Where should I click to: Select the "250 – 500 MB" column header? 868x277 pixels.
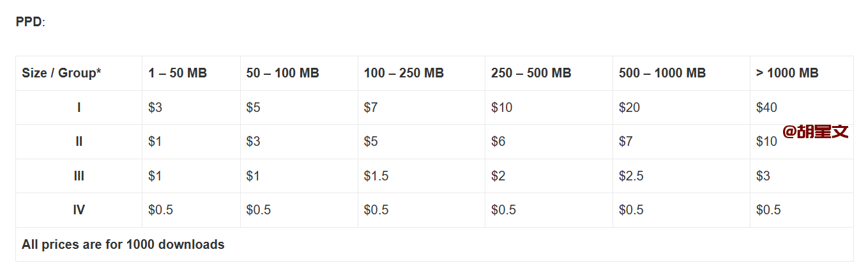tap(531, 73)
